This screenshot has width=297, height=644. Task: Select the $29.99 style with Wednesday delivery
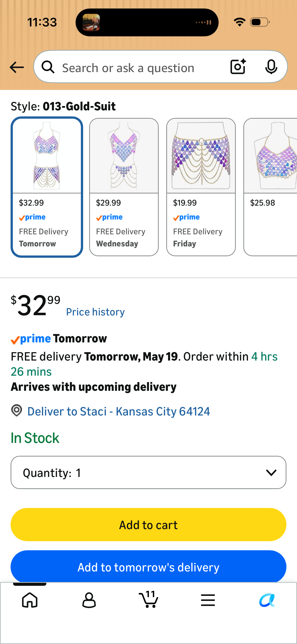(124, 187)
